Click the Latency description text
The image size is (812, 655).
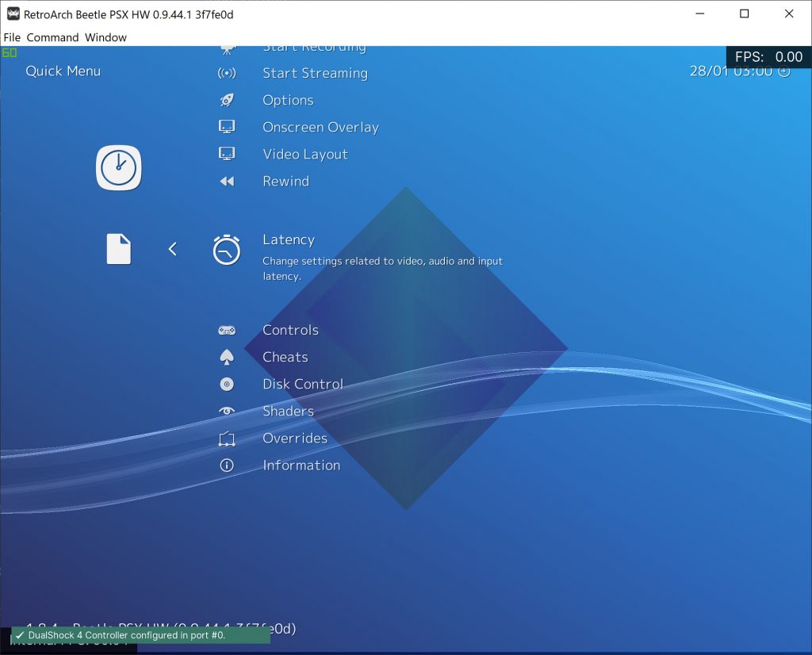382,268
